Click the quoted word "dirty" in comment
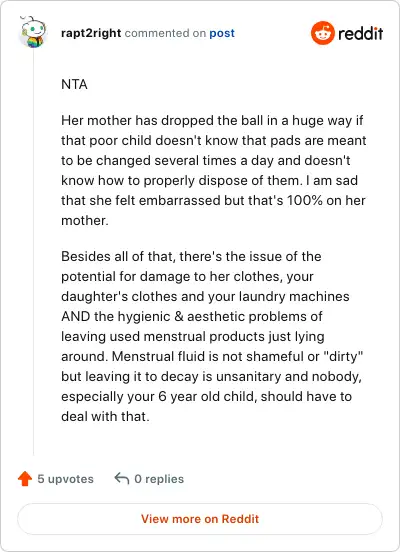The width and height of the screenshot is (400, 552). pyautogui.click(x=343, y=357)
